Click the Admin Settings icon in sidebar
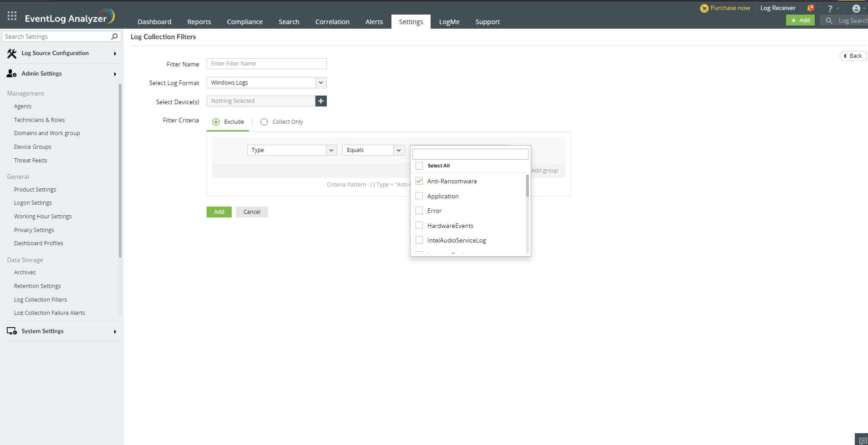The image size is (868, 445). pyautogui.click(x=10, y=73)
